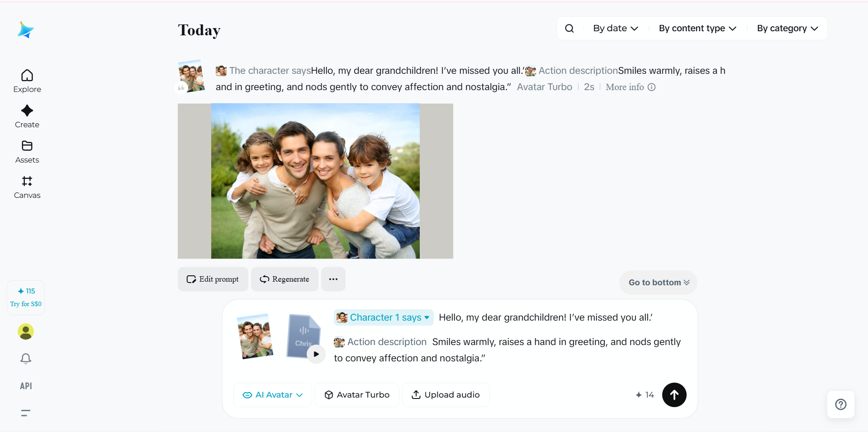Edit the character speech text
This screenshot has width=868, height=432.
[x=546, y=317]
